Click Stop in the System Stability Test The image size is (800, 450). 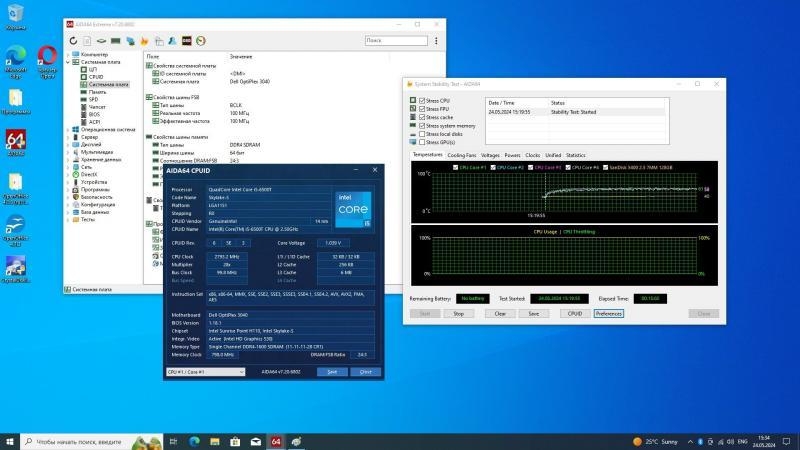pyautogui.click(x=459, y=314)
